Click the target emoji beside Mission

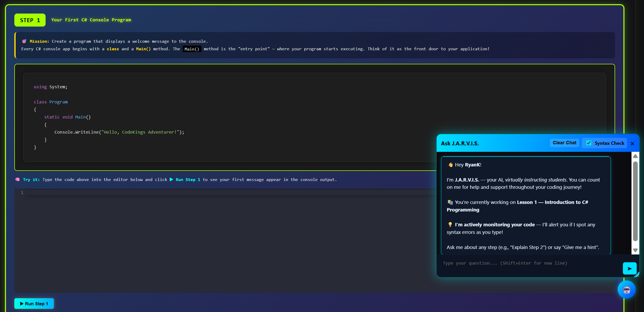[x=24, y=41]
